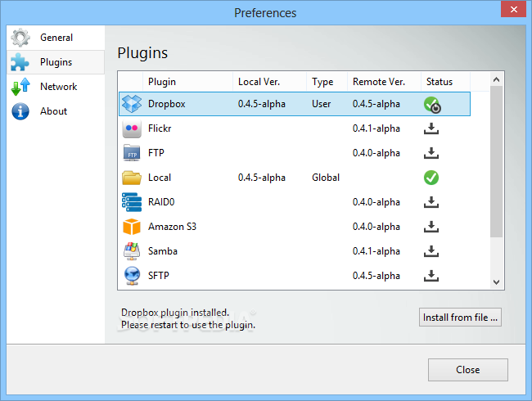Click the Samba plugin icon
The width and height of the screenshot is (532, 401).
pyautogui.click(x=132, y=251)
